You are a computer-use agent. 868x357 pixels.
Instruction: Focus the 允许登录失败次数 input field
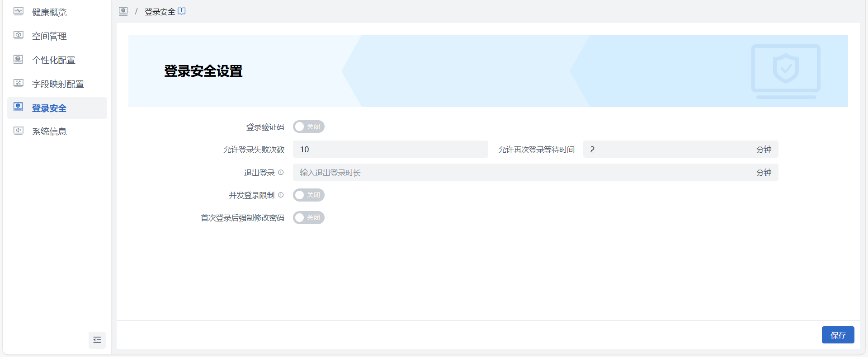[390, 150]
